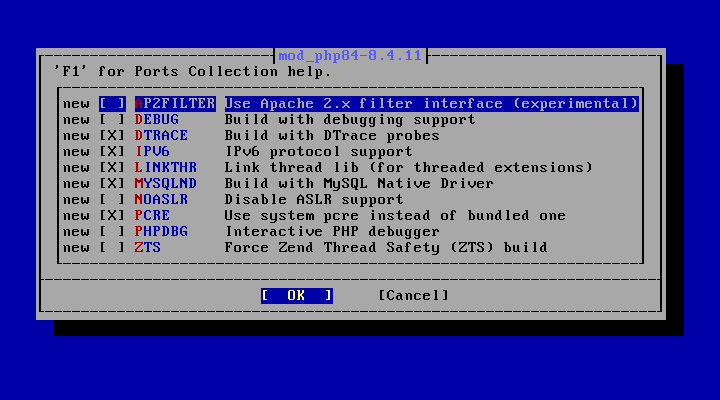Click 'IPv6 protocol support' description
Screen dimensions: 720x400
pyautogui.click(x=319, y=152)
